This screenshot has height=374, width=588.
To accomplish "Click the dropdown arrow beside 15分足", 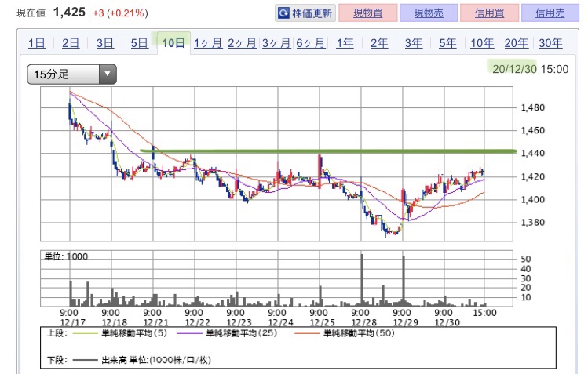I will pyautogui.click(x=108, y=74).
